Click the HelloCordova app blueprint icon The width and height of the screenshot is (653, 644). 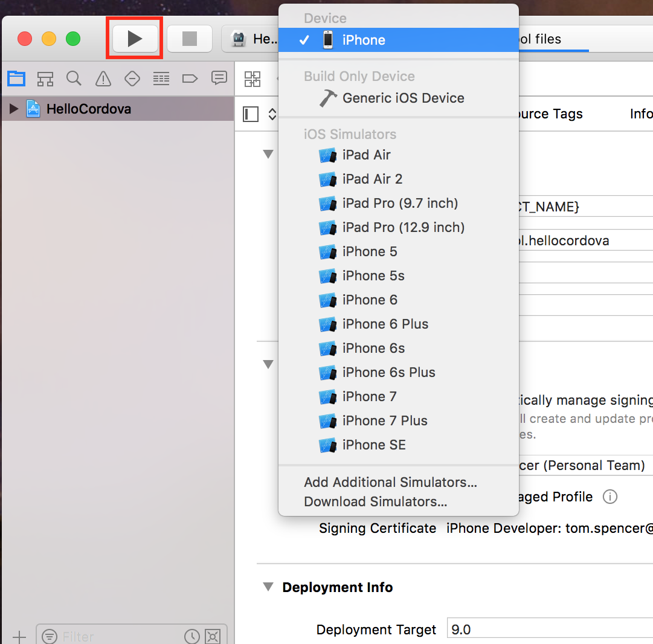31,109
